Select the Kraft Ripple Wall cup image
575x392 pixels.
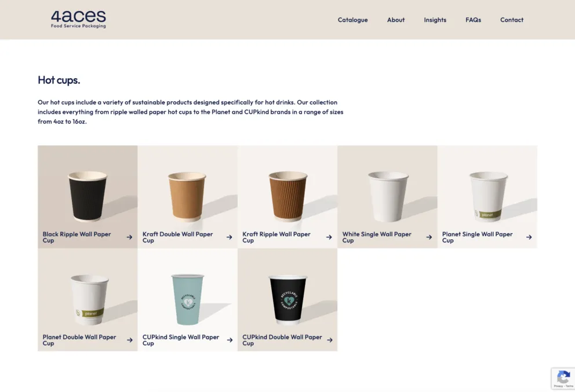[288, 196]
